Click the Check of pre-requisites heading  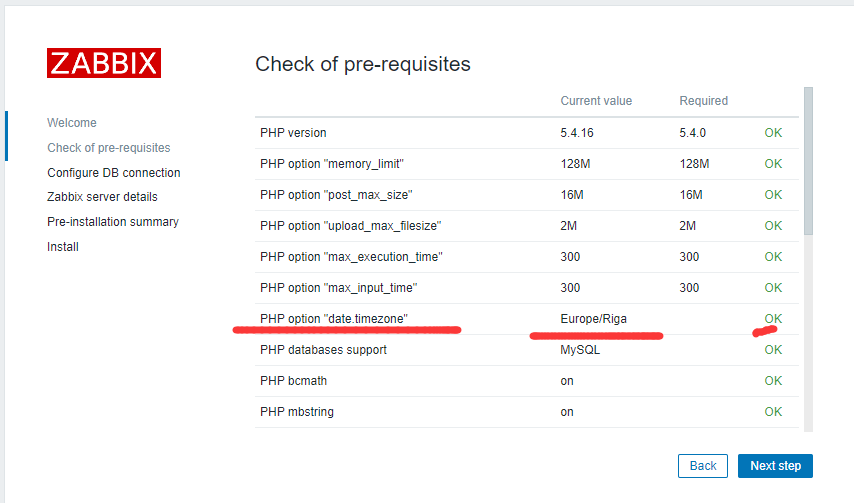(x=363, y=65)
